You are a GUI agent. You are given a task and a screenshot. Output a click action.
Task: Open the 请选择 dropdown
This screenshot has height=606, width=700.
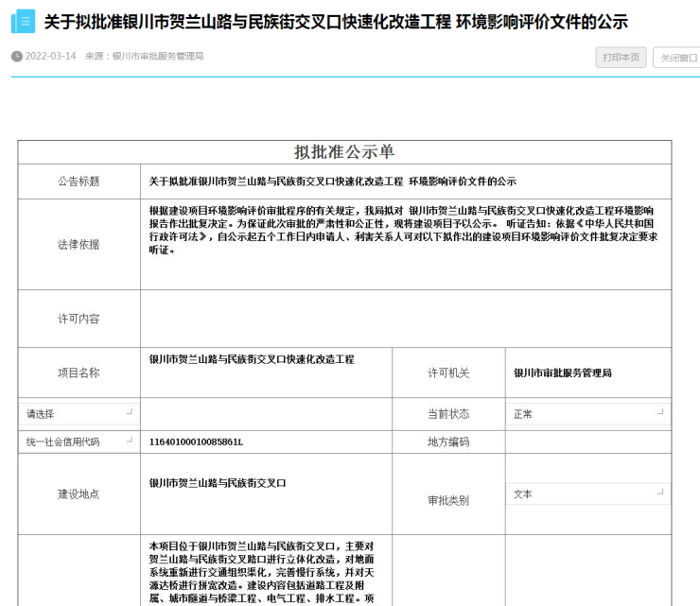(79, 414)
